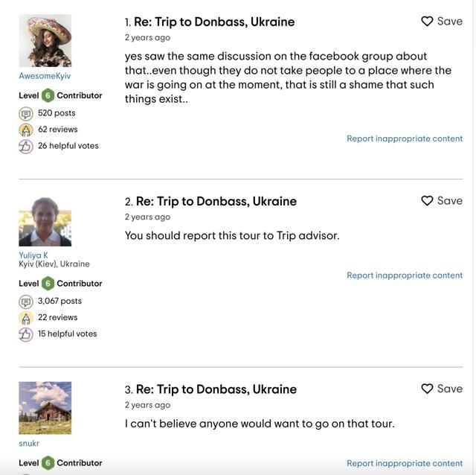
Task: Click Yuliya K's reviews badge icon
Action: [x=26, y=318]
